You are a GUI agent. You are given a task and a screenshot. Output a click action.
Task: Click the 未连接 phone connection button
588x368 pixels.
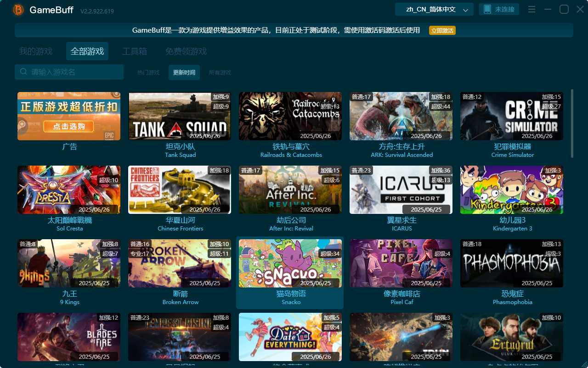499,10
